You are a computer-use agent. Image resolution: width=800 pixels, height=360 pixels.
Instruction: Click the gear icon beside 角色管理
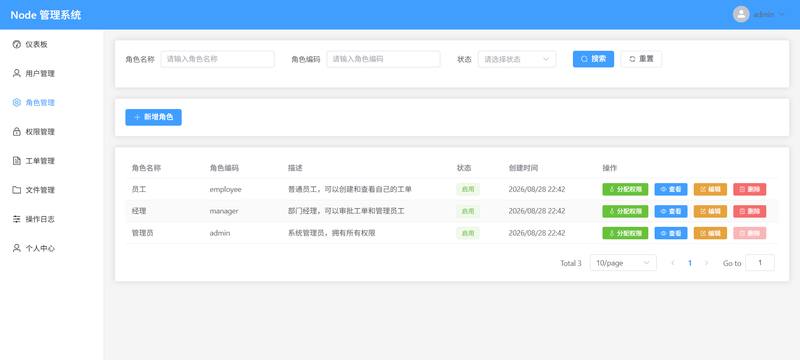tap(16, 102)
